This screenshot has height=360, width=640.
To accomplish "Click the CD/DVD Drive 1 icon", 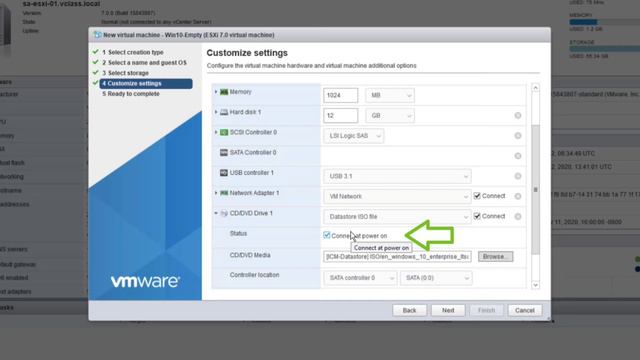I will point(224,213).
